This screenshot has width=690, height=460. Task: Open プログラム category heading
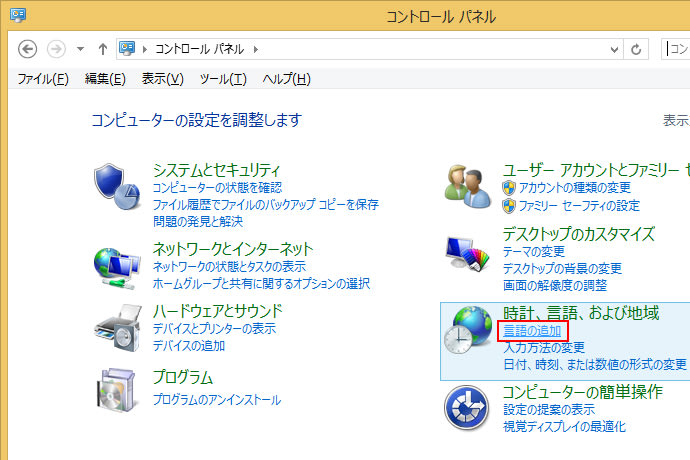(183, 377)
